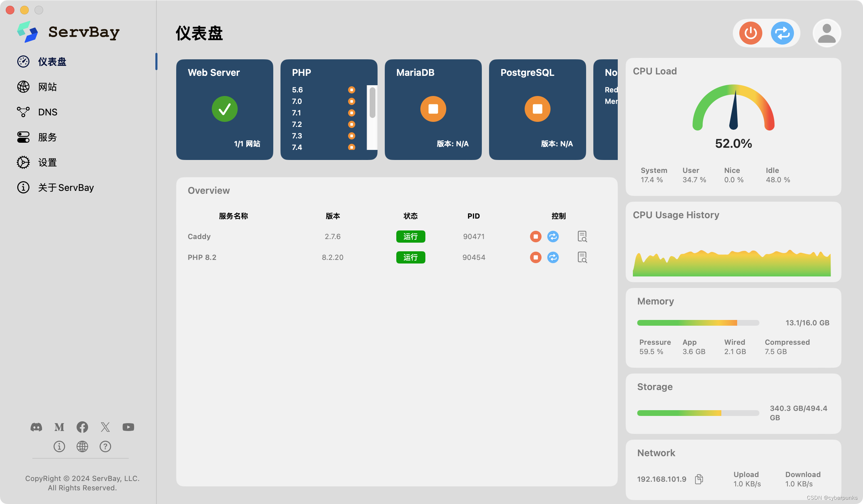The height and width of the screenshot is (504, 863).
Task: View the Caddy log file
Action: click(582, 237)
